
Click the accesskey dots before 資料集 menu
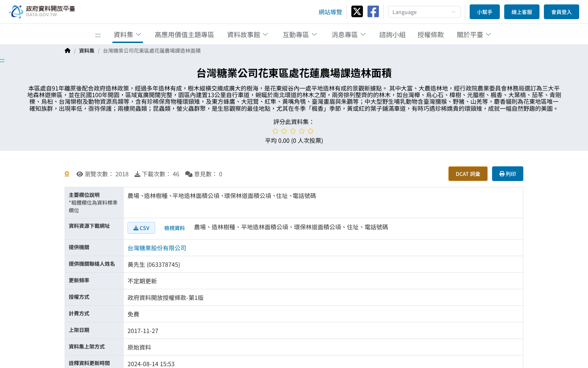coord(98,35)
